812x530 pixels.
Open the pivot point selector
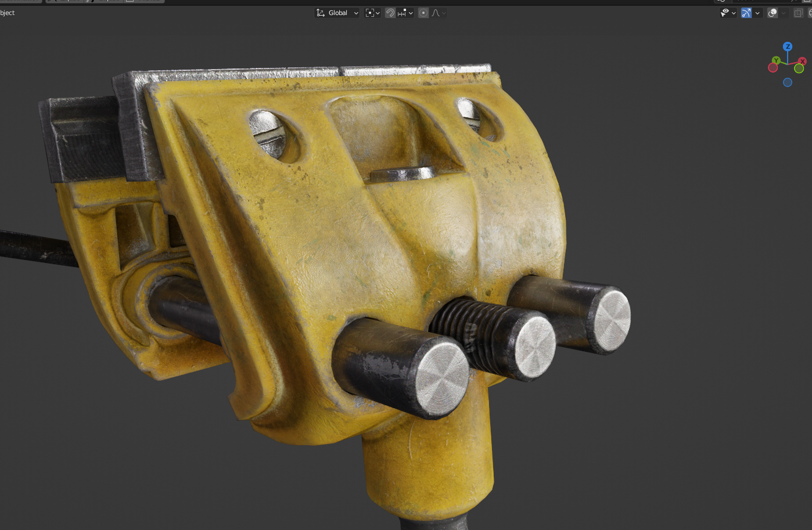(x=372, y=13)
